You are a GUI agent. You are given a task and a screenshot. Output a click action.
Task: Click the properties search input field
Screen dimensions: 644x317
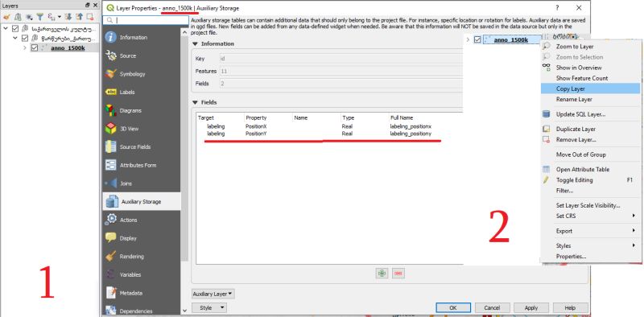[x=147, y=20]
